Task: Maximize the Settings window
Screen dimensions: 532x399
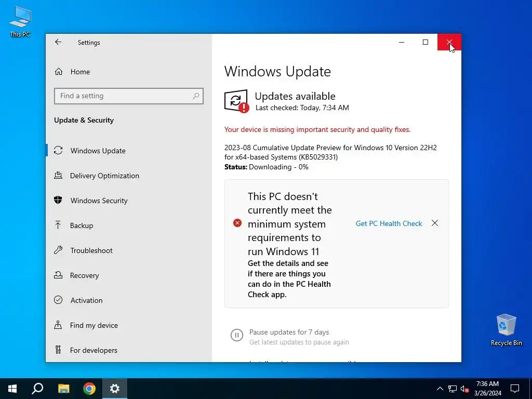Action: point(425,42)
